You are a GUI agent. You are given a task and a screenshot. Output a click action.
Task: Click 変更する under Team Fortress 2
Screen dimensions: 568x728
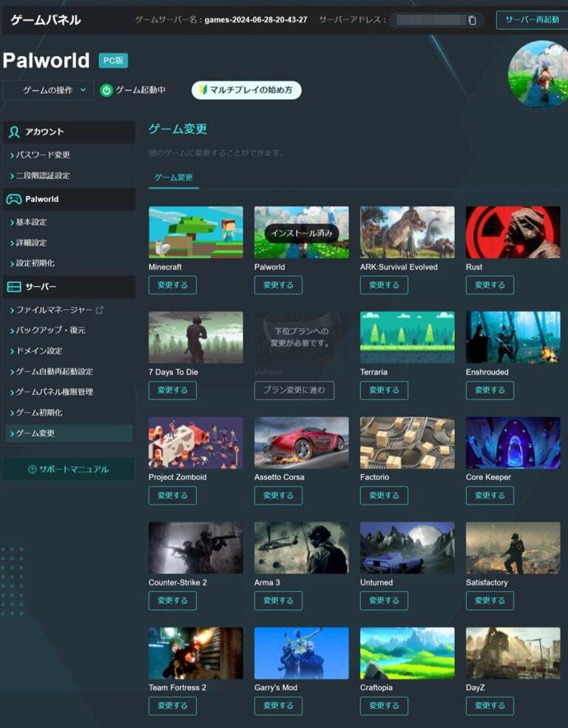point(172,706)
